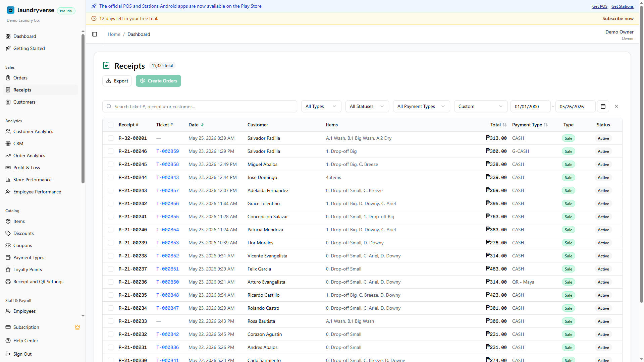Viewport: 644px width, 362px height.
Task: Check the box for receipt R-21-00244
Action: click(x=111, y=177)
